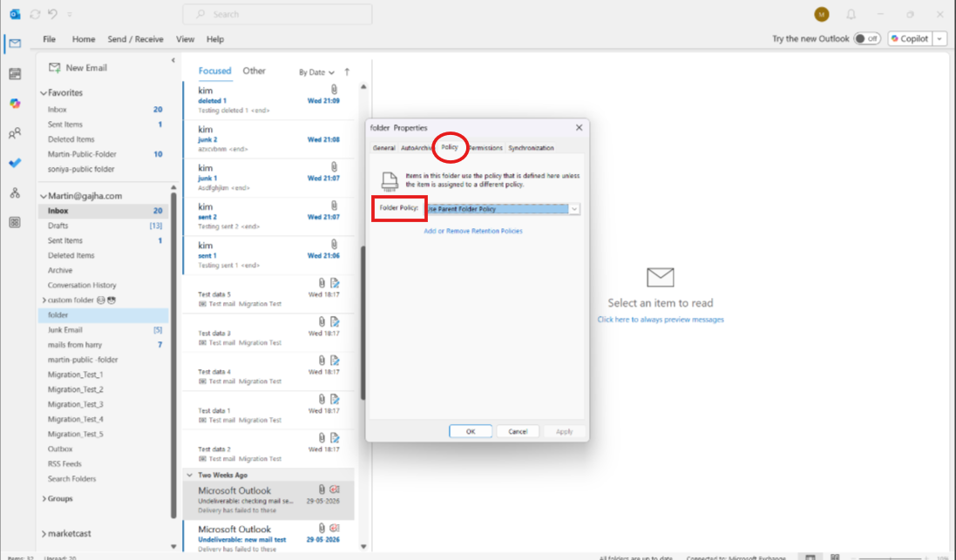The image size is (956, 560).
Task: Click the Send/Receive sync icon in title bar
Action: click(35, 14)
